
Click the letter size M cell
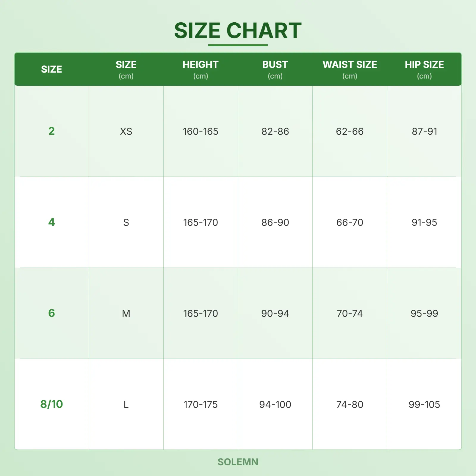point(126,314)
